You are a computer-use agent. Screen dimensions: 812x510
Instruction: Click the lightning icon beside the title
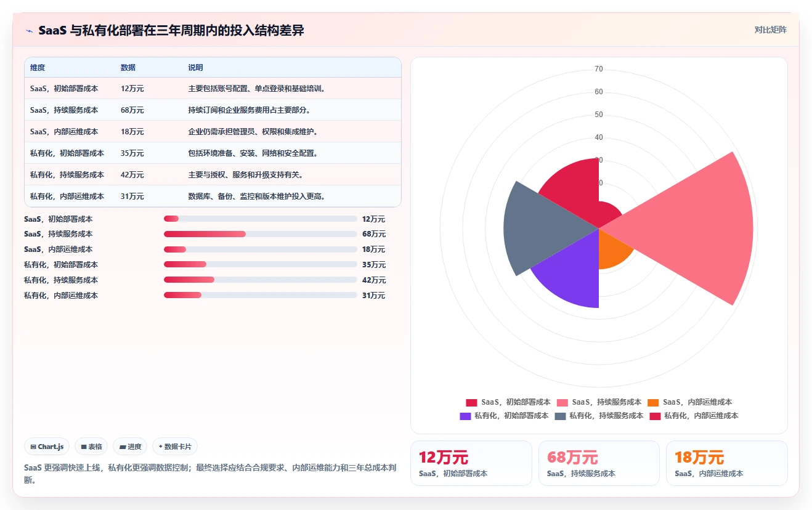coord(29,30)
